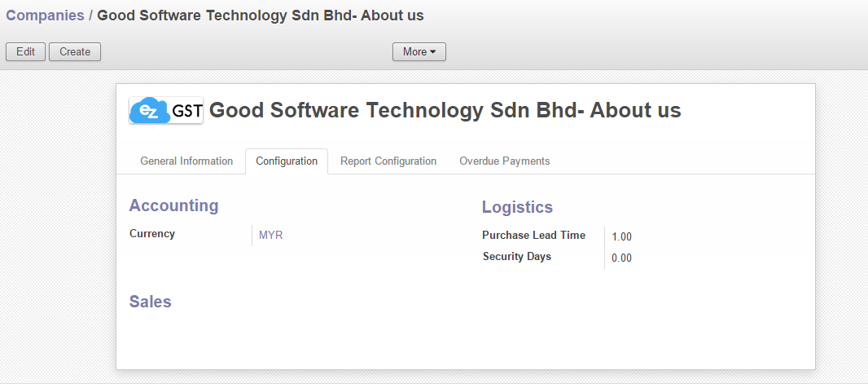The height and width of the screenshot is (384, 868).
Task: Click the Sales section heading
Action: [150, 302]
